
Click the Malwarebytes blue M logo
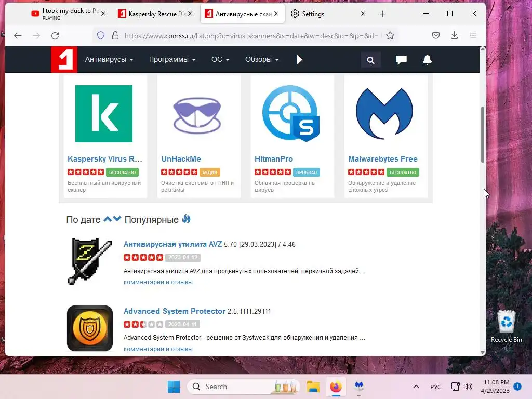(x=384, y=114)
